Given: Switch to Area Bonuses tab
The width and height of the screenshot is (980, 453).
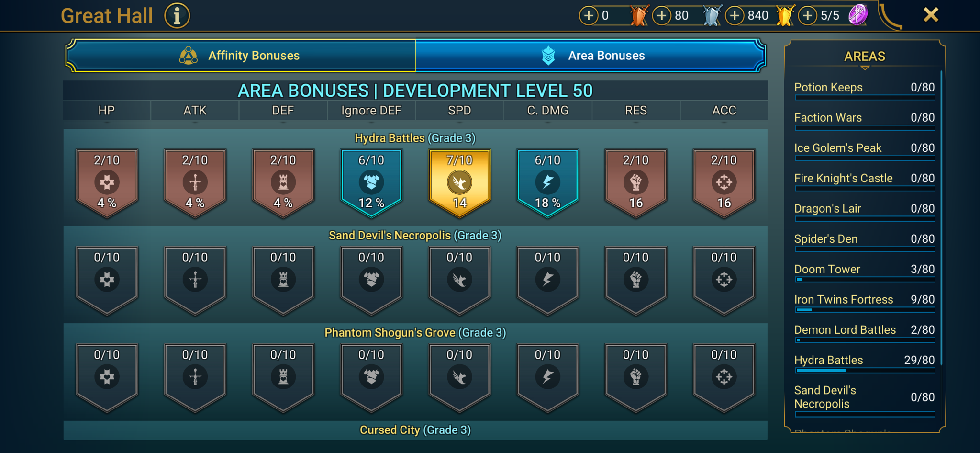Looking at the screenshot, I should [x=590, y=56].
